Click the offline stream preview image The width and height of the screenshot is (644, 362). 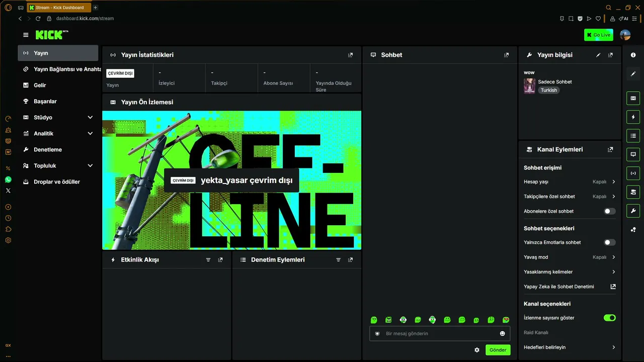tap(231, 180)
